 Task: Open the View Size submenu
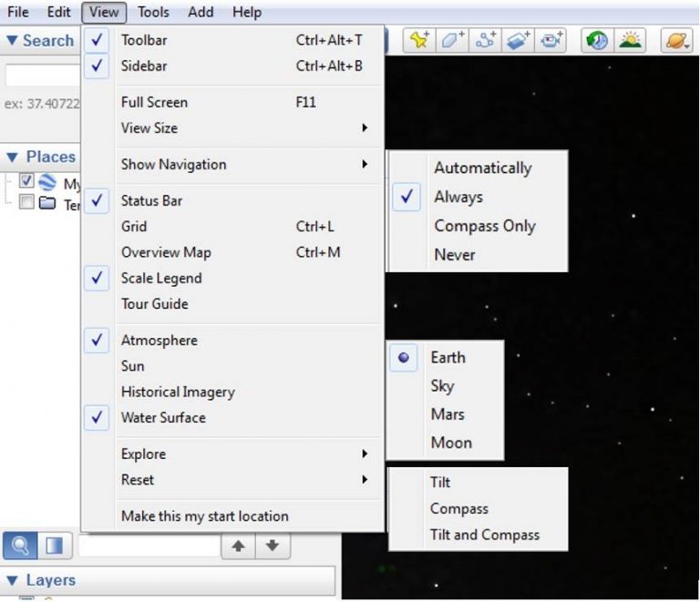click(x=232, y=128)
